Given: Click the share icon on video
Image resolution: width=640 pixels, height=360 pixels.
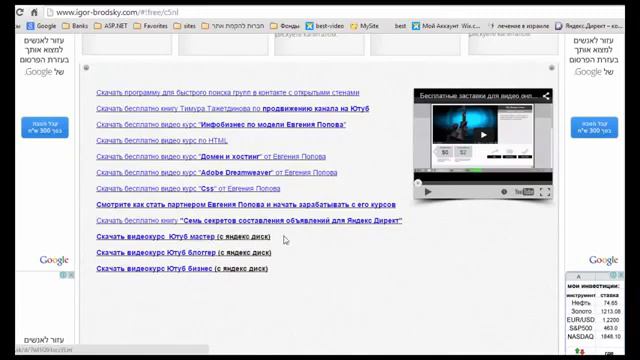Looking at the screenshot, I should point(546,96).
